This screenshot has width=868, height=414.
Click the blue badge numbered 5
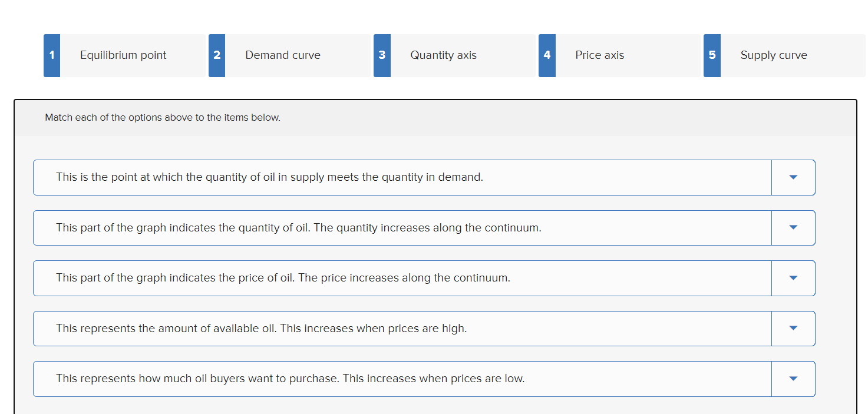click(x=711, y=55)
